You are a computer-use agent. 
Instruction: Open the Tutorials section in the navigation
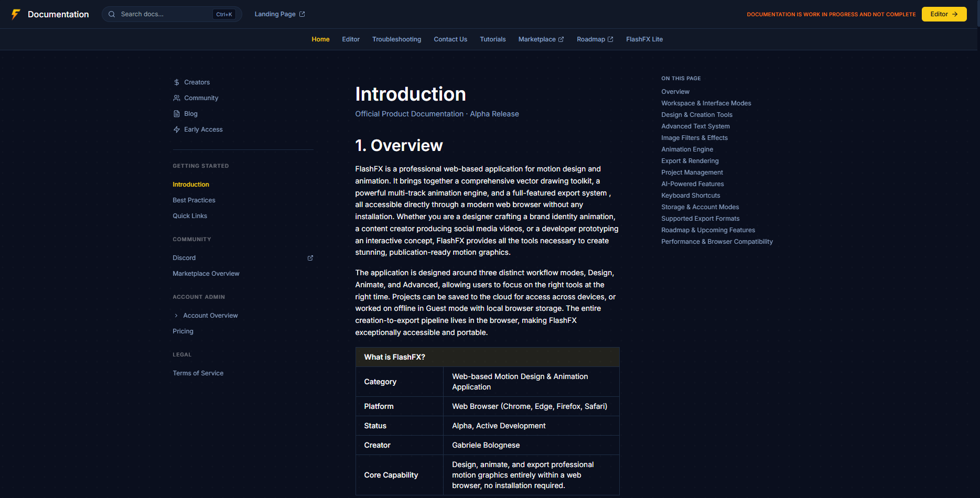click(x=492, y=39)
